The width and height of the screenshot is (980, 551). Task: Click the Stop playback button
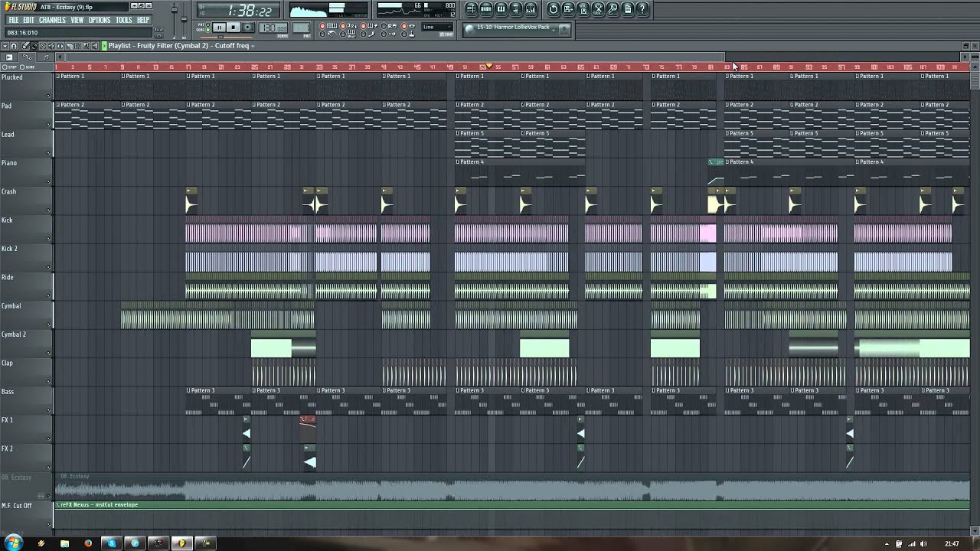(x=234, y=28)
